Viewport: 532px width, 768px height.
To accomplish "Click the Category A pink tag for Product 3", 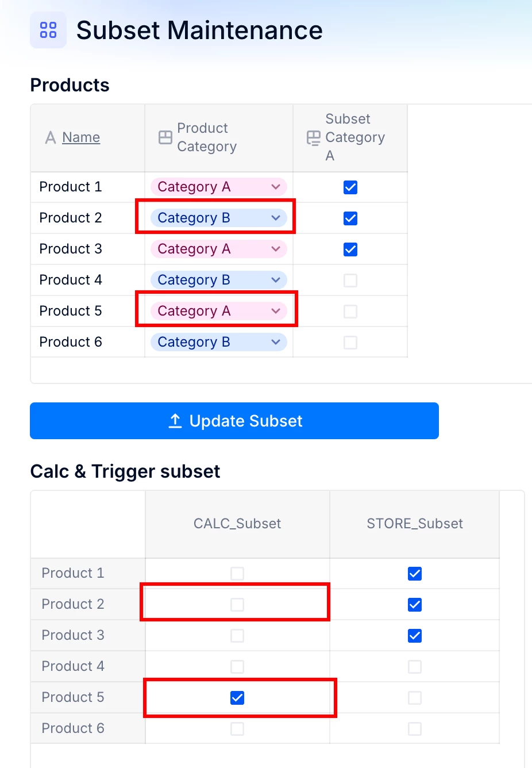I will pyautogui.click(x=194, y=249).
